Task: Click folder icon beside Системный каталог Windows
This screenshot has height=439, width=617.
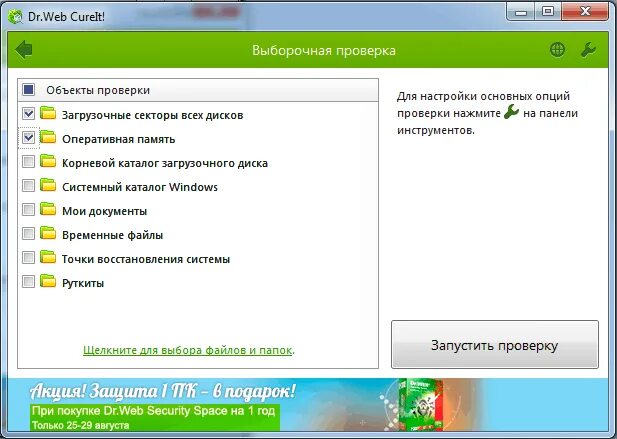Action: pyautogui.click(x=48, y=185)
